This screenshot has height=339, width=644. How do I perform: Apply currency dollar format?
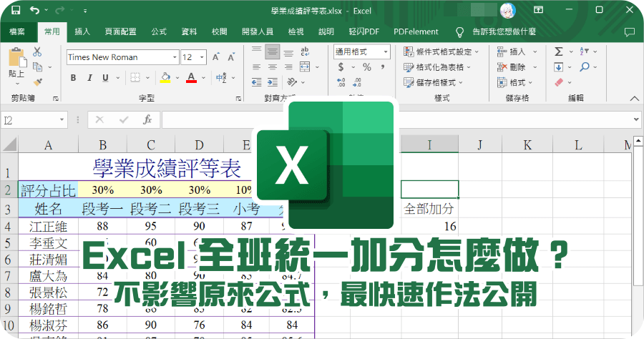341,67
